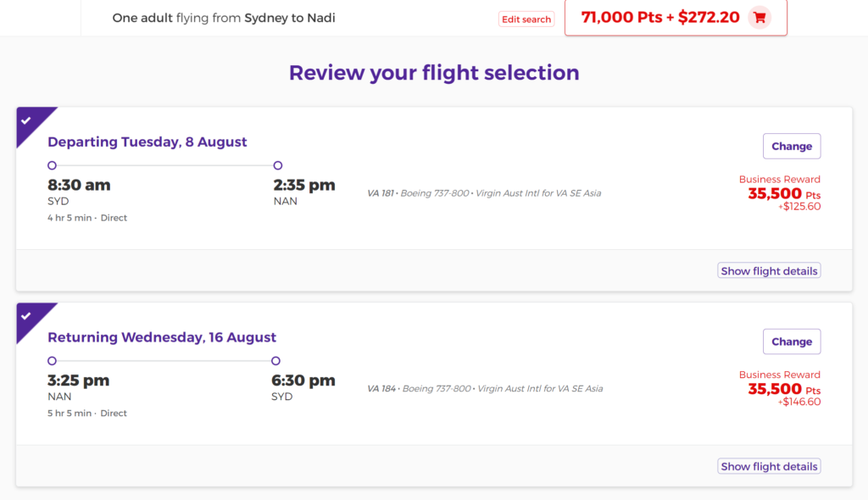Image resolution: width=868 pixels, height=500 pixels.
Task: Change the returning Wednesday 16 August flight
Action: pos(792,342)
